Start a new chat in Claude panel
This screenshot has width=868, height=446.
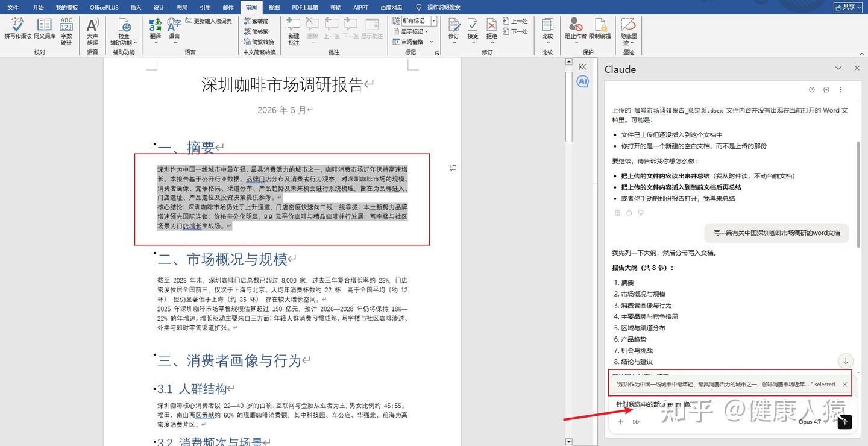826,90
